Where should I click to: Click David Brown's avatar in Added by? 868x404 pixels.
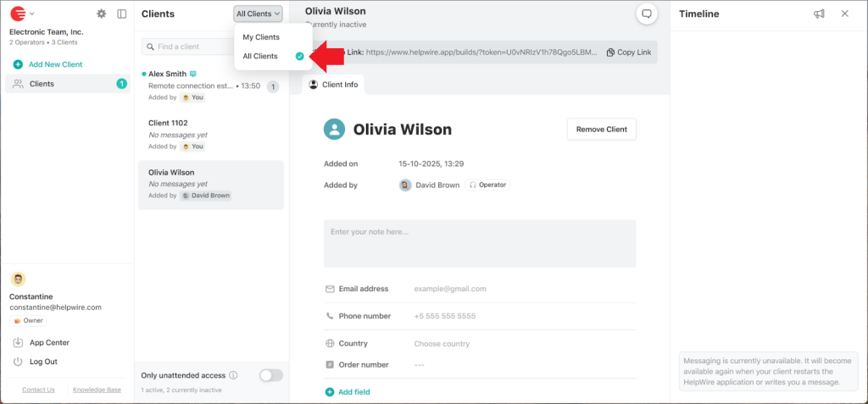405,185
